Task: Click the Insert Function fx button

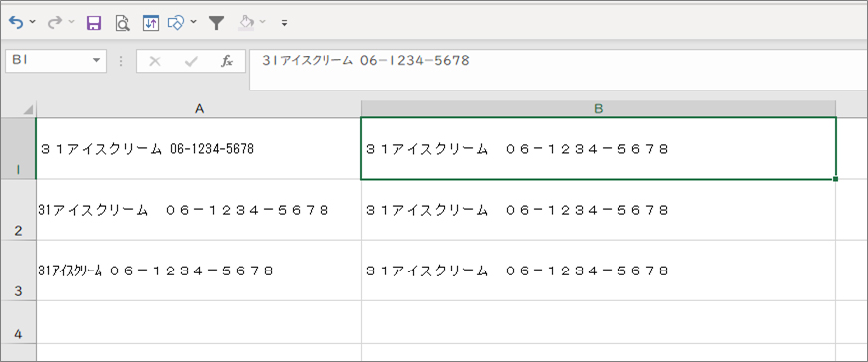Action: (226, 62)
